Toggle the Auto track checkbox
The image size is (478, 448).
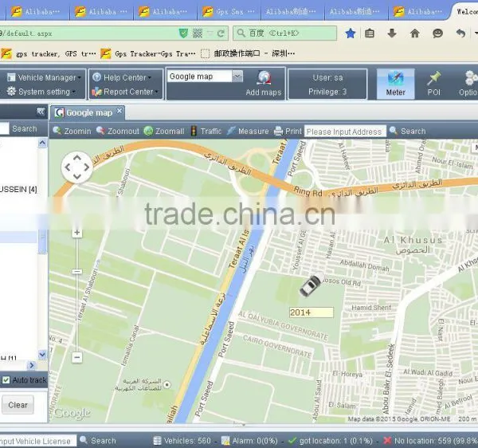[6, 380]
